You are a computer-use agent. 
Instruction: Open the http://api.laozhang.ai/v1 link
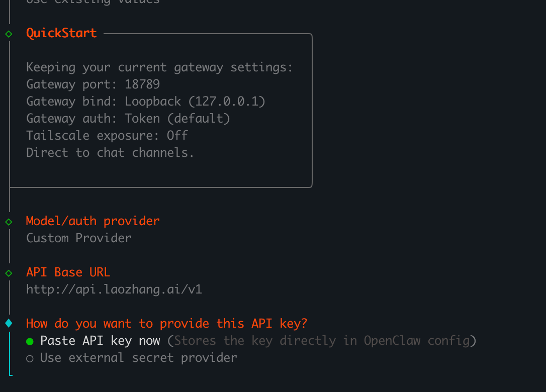[x=114, y=289]
